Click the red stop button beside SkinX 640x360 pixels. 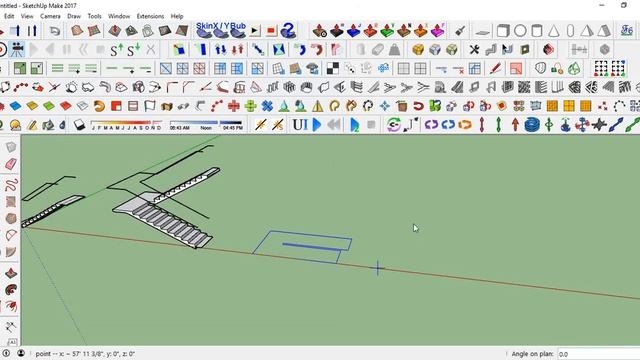click(x=271, y=31)
